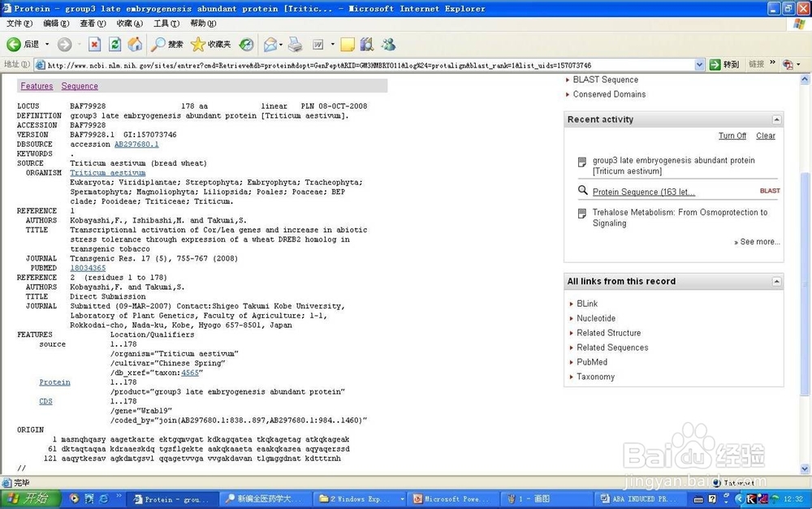Switch to Microsoft PowerPoint taskbar button
The height and width of the screenshot is (509, 812).
pos(452,499)
